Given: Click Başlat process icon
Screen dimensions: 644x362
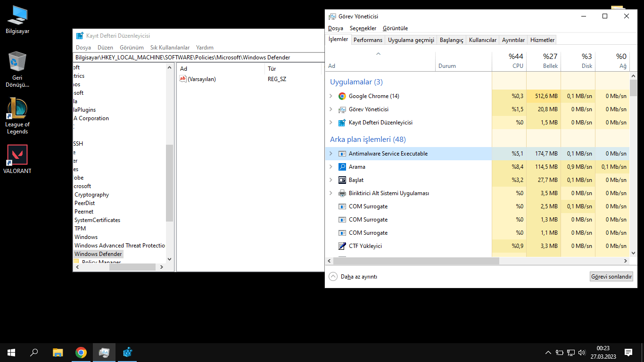Looking at the screenshot, I should (342, 180).
